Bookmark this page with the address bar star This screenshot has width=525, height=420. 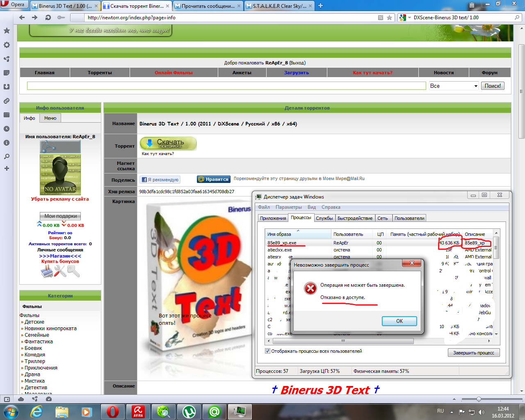pyautogui.click(x=390, y=18)
